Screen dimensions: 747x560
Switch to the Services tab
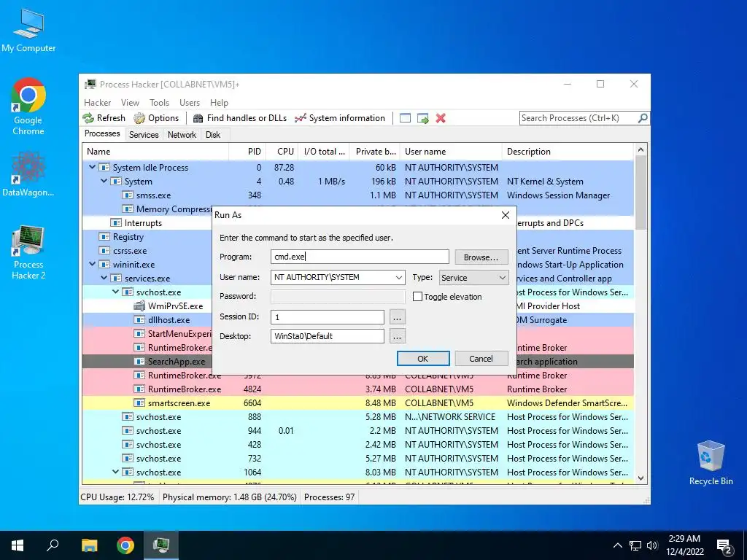coord(144,135)
